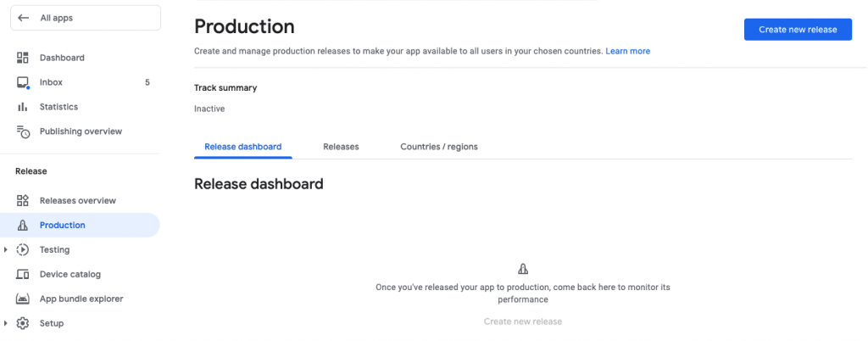Expand the Setup section arrow

(7, 323)
